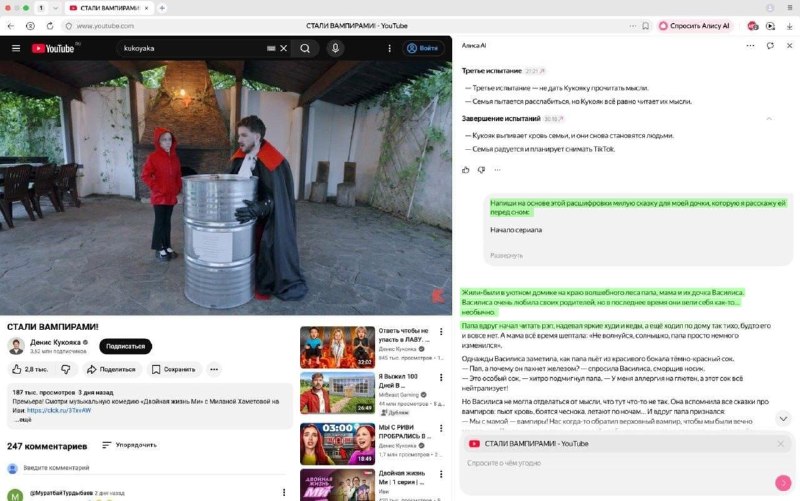
Task: Open thumbnail 'МЫ С РИВИ ПРОБРАЛИСЬ' video
Action: tap(337, 443)
